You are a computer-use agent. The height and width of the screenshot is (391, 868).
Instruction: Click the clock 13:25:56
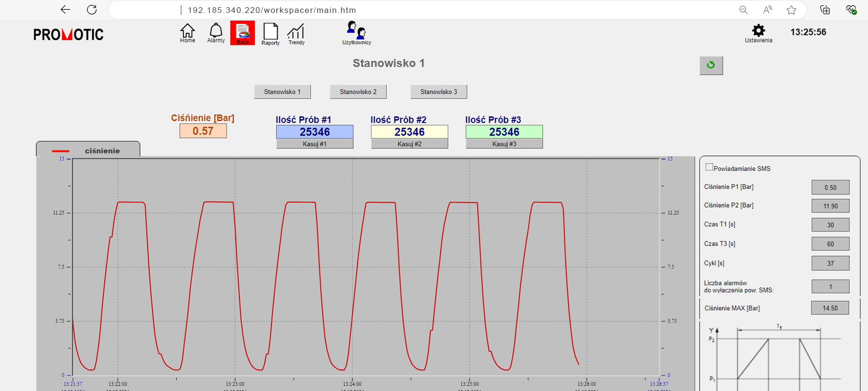point(808,32)
